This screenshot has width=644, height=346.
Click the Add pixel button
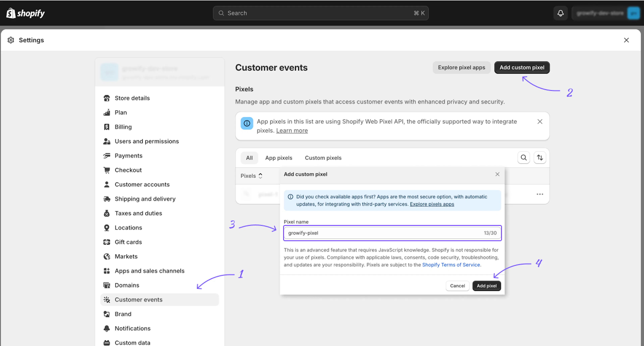click(487, 286)
